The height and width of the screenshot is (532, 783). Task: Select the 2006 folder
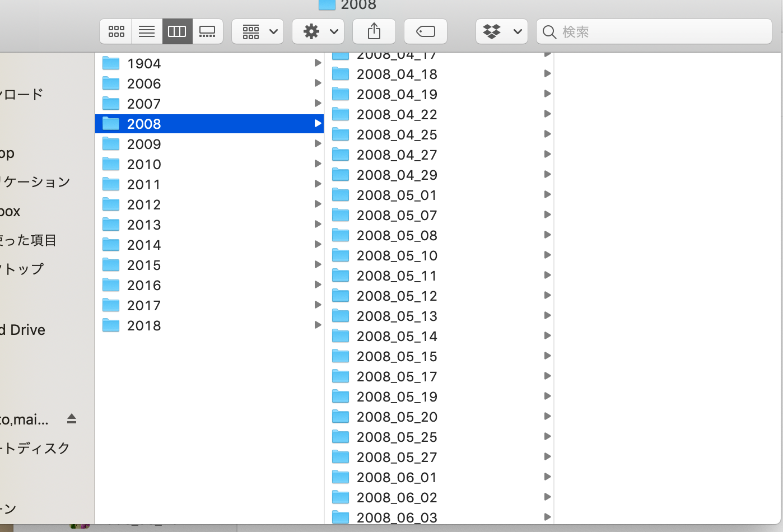(209, 83)
